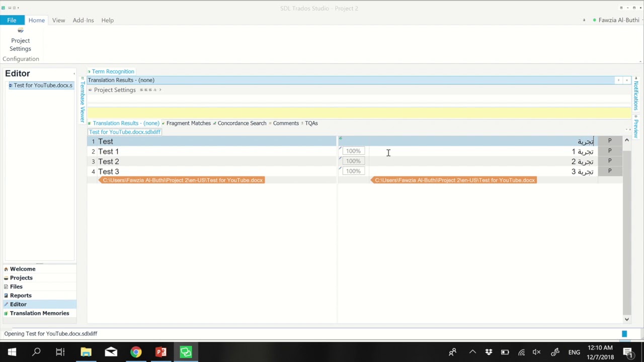Select Test for YouTube.docx.s in Editor navigation pane
Image resolution: width=644 pixels, height=362 pixels.
pyautogui.click(x=41, y=85)
